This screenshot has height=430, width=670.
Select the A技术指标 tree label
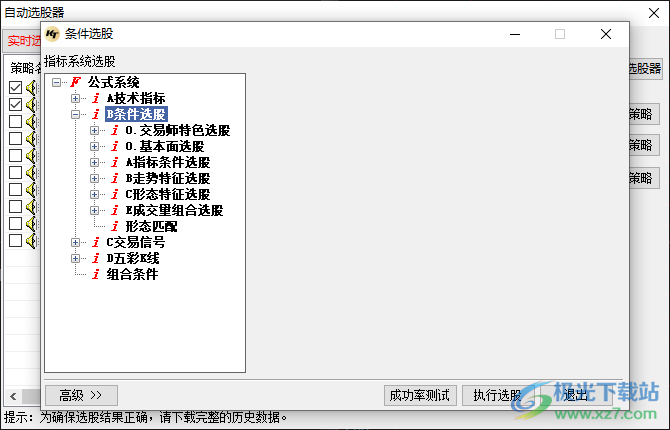136,98
